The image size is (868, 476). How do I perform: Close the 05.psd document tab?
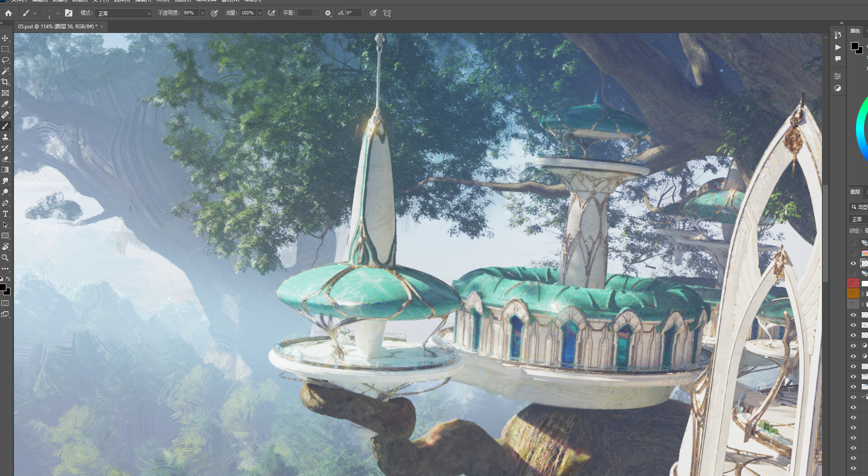click(x=102, y=27)
